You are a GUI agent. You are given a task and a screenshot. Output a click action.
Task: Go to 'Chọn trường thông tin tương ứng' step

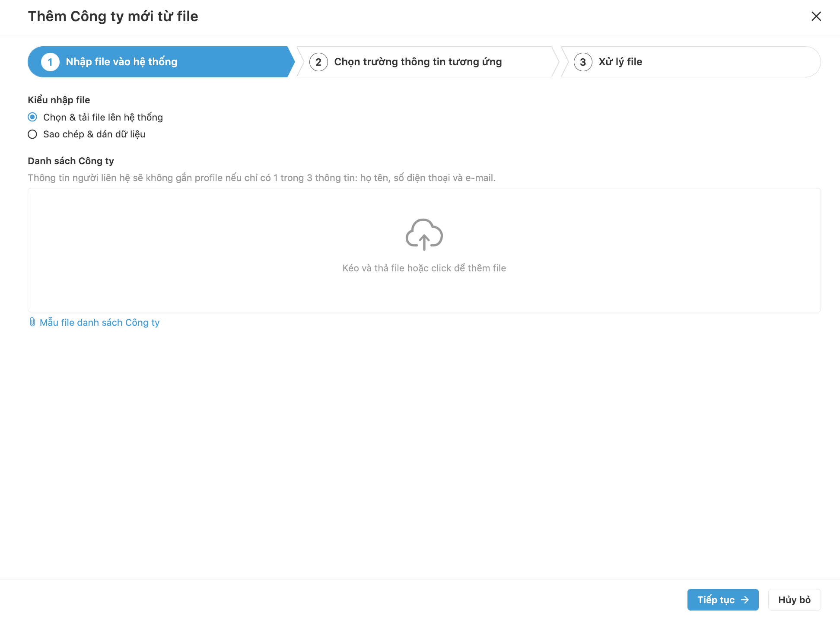pos(418,62)
